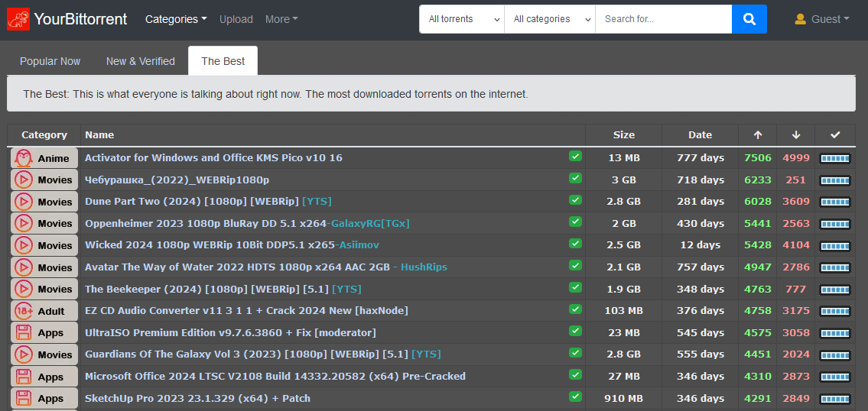Open the All categories select box

coord(550,19)
